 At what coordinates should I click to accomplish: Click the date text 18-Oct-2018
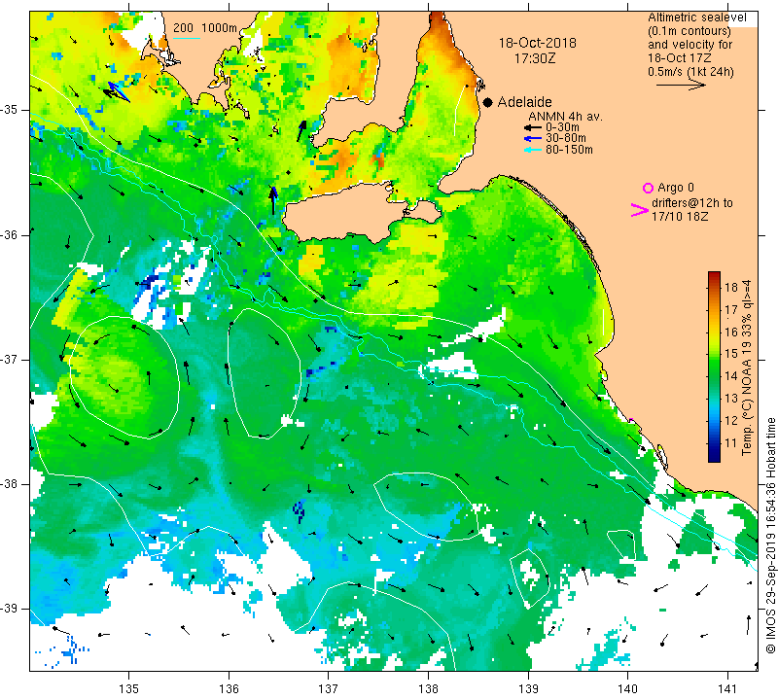[538, 43]
